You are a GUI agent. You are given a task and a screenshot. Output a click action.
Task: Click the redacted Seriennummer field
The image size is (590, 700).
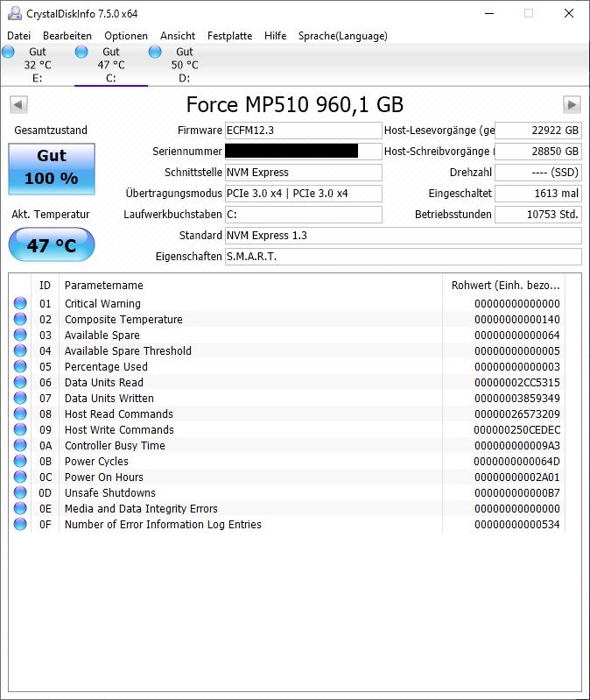point(303,152)
